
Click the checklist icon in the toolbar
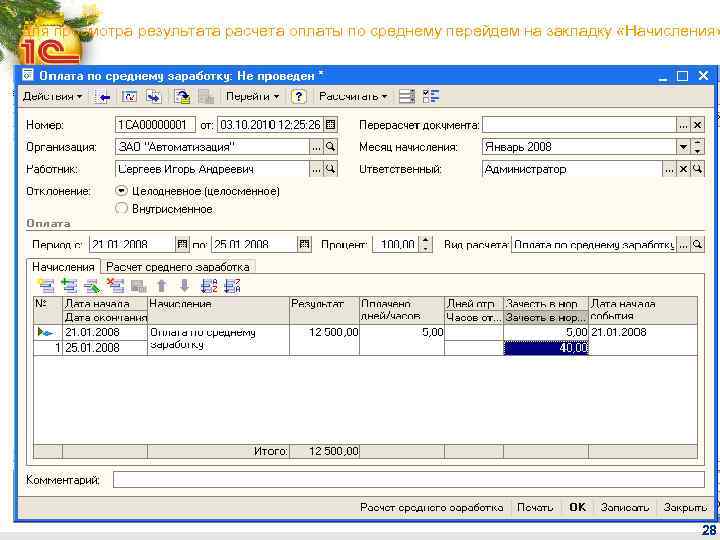coord(431,96)
